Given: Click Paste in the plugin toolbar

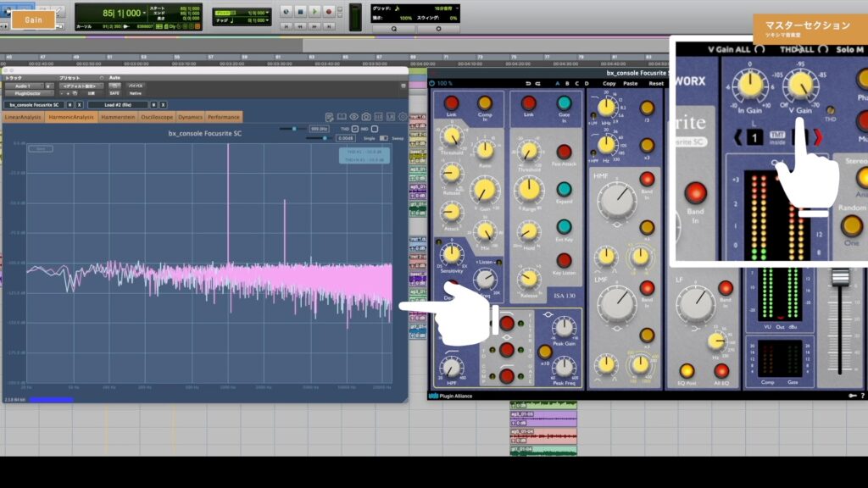Looking at the screenshot, I should pos(630,84).
